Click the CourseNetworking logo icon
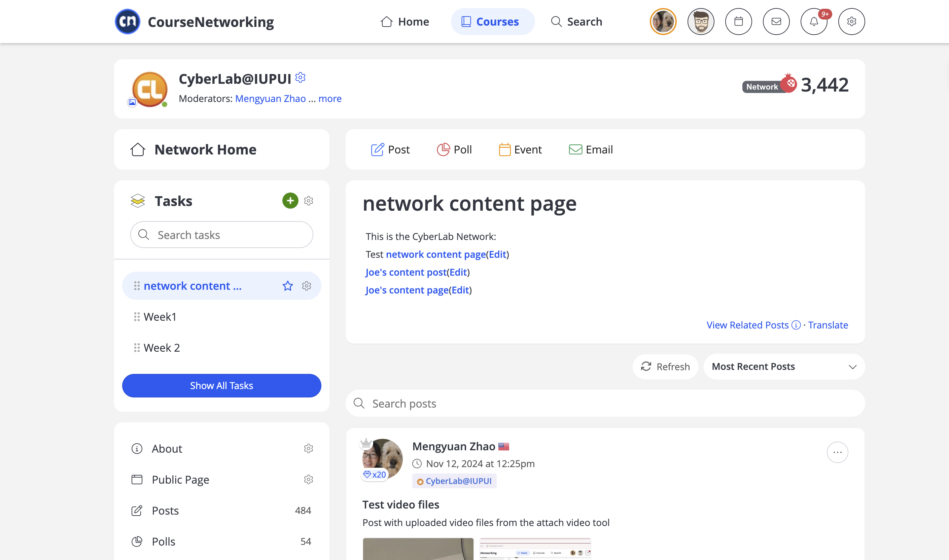The height and width of the screenshot is (560, 949). 128,22
